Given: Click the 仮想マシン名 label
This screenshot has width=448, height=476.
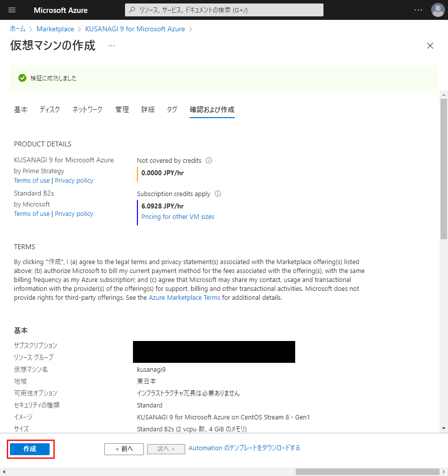Looking at the screenshot, I should click(31, 369).
